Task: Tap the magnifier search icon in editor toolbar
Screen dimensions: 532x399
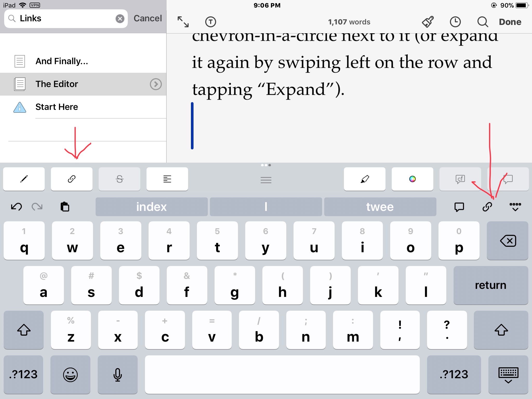Action: (482, 22)
